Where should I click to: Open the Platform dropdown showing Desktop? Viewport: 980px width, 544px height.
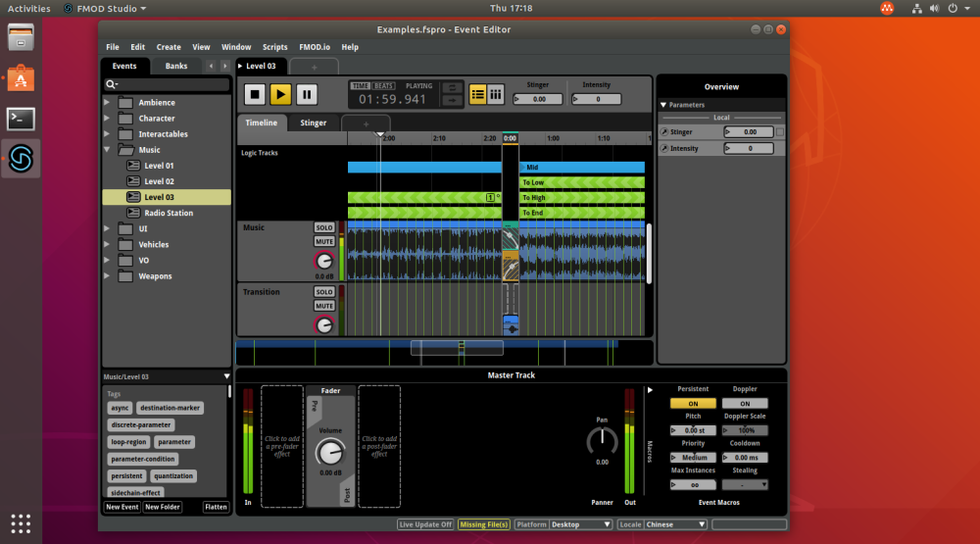580,524
